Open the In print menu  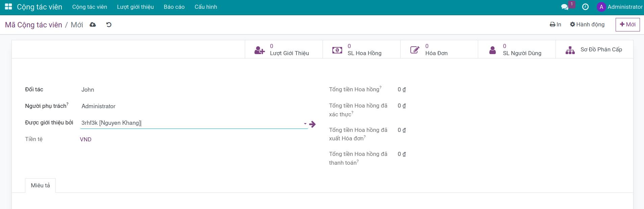tap(555, 24)
